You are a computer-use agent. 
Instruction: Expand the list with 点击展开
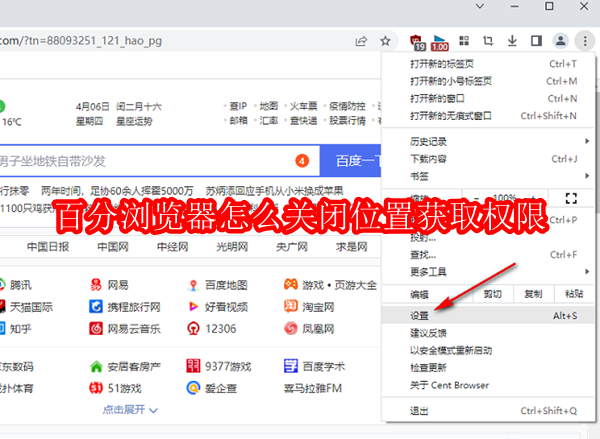130,410
